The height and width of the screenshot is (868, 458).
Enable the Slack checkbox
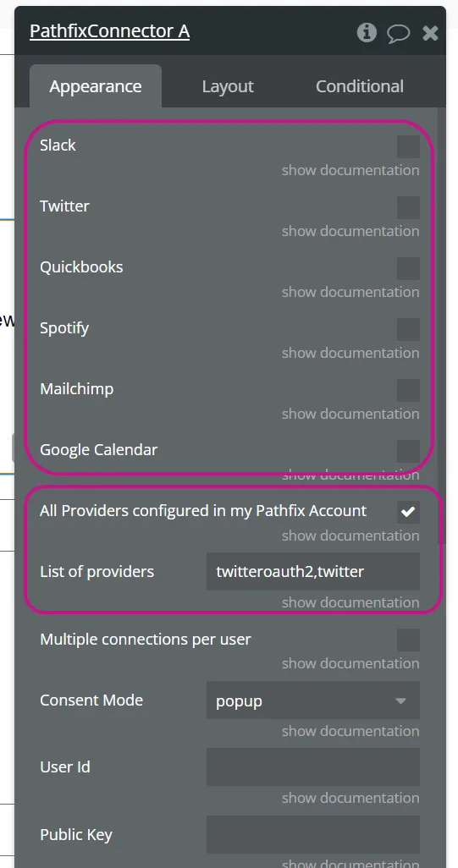pos(408,146)
